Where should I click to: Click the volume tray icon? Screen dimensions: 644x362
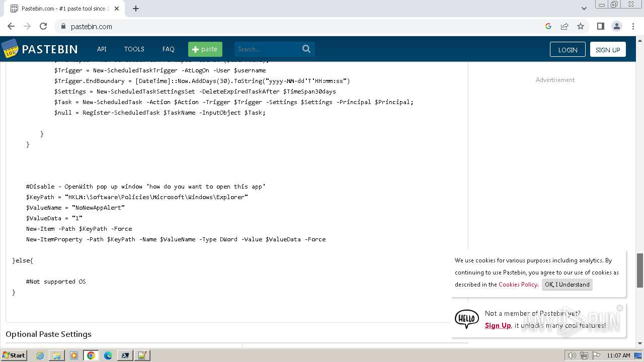572,355
